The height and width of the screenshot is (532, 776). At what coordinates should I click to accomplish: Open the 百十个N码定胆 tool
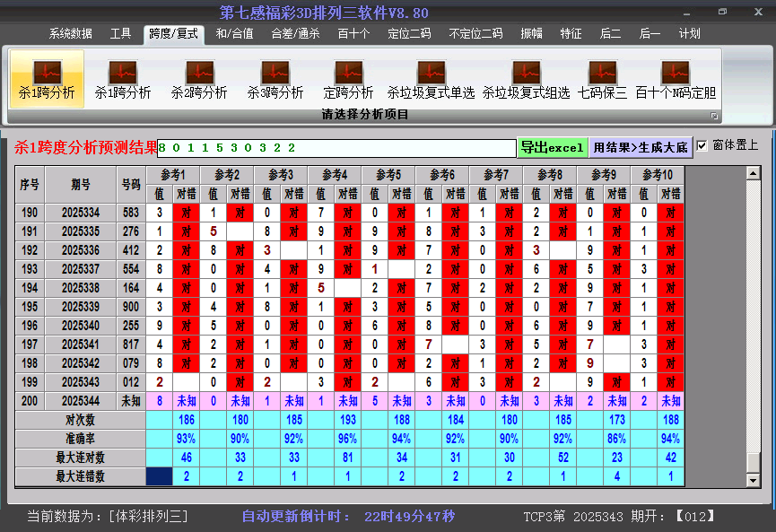tap(675, 79)
